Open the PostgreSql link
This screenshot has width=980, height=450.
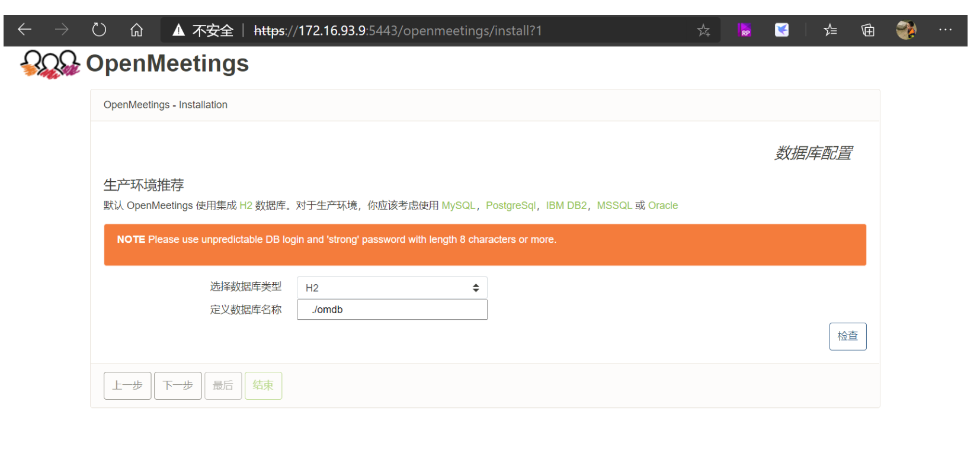pos(510,205)
